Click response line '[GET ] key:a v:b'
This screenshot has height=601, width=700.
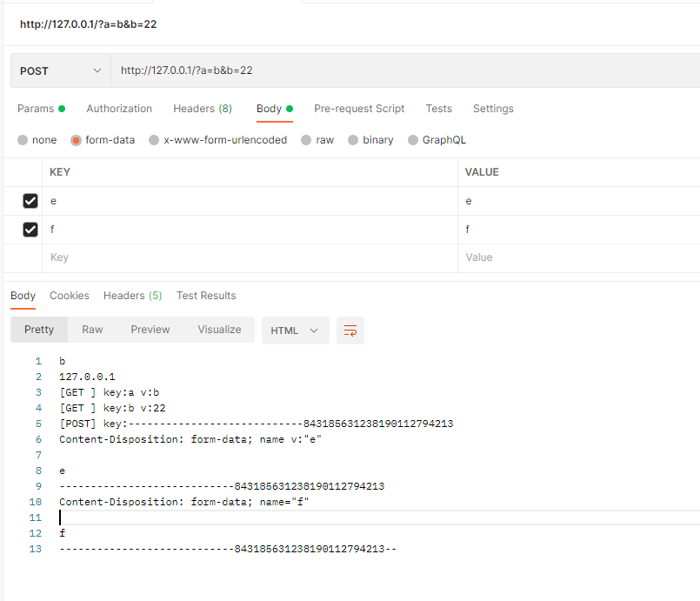pos(110,392)
